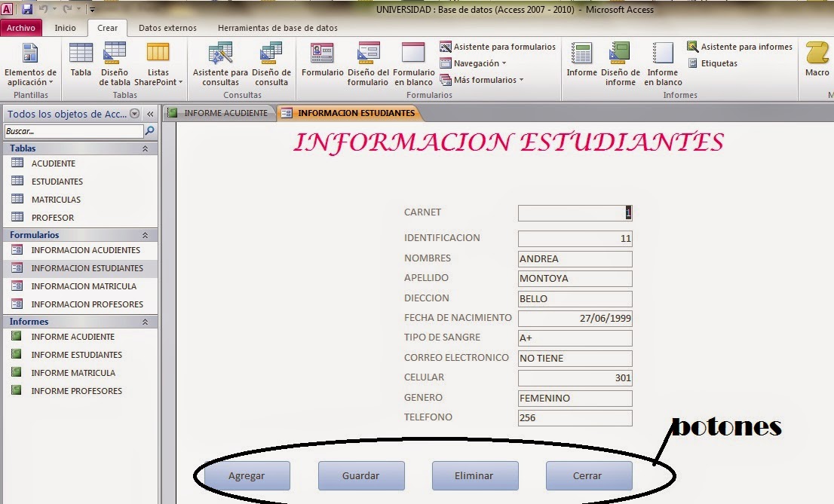
Task: Start the Asistente para formularios
Action: click(x=502, y=47)
